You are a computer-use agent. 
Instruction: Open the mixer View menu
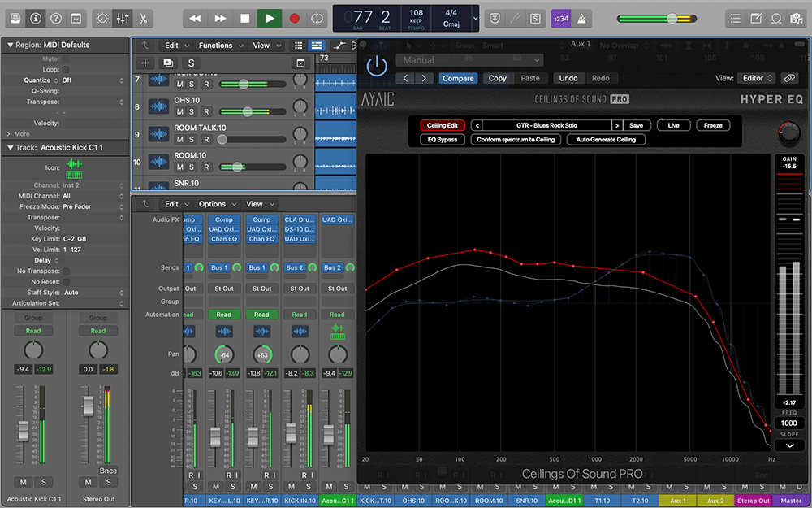[x=260, y=204]
